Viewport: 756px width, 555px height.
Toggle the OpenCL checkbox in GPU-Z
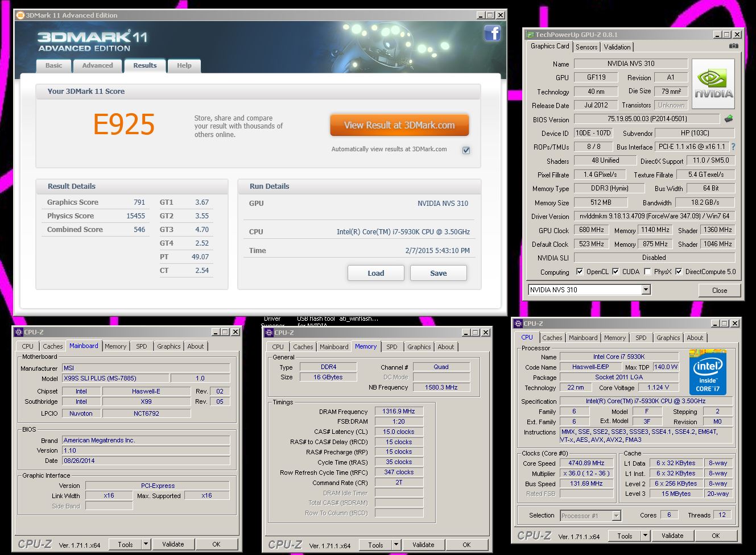point(580,272)
